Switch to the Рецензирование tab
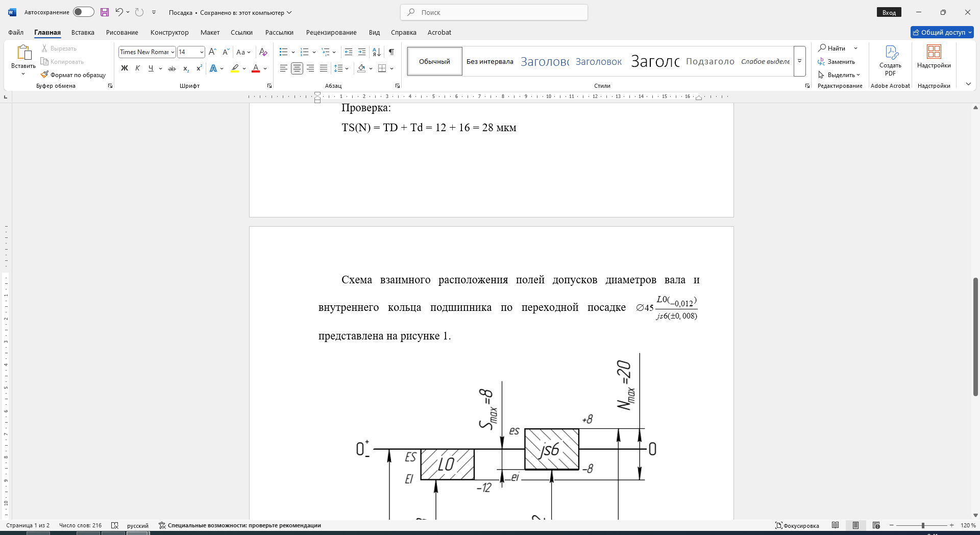980x535 pixels. (331, 32)
